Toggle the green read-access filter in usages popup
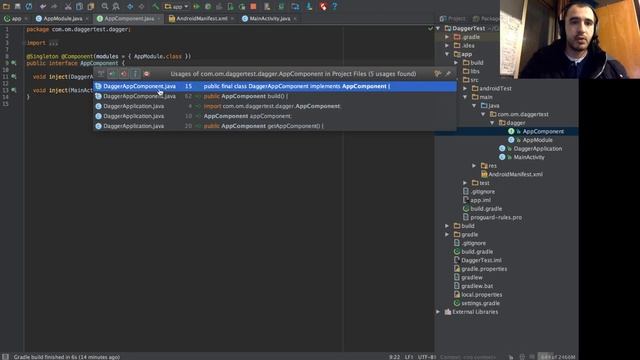The width and height of the screenshot is (640, 360). tap(112, 74)
